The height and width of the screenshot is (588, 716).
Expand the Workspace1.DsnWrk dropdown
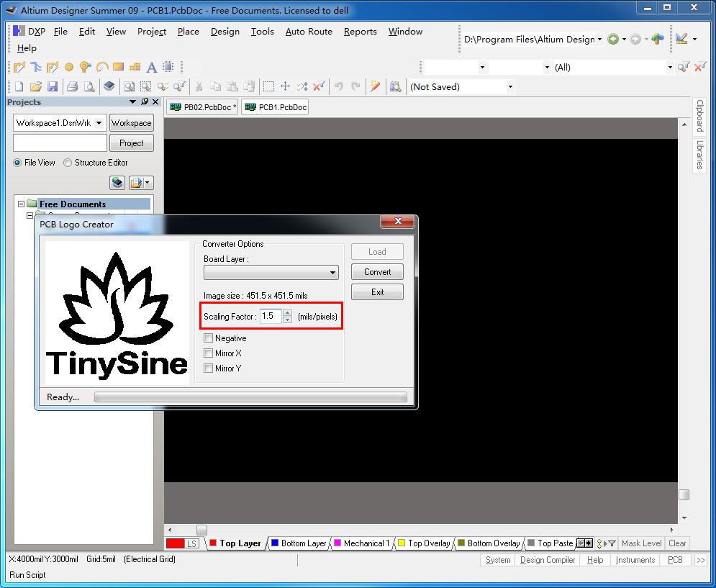[99, 123]
